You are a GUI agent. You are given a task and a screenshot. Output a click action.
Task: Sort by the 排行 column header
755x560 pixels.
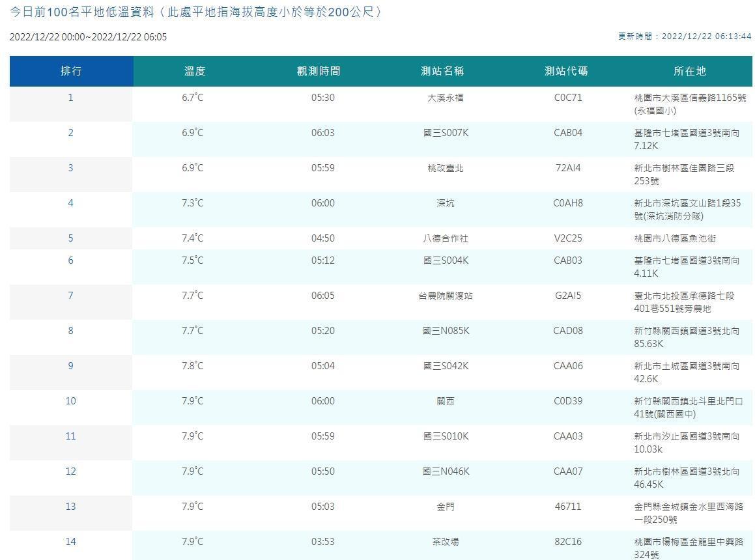pyautogui.click(x=71, y=71)
